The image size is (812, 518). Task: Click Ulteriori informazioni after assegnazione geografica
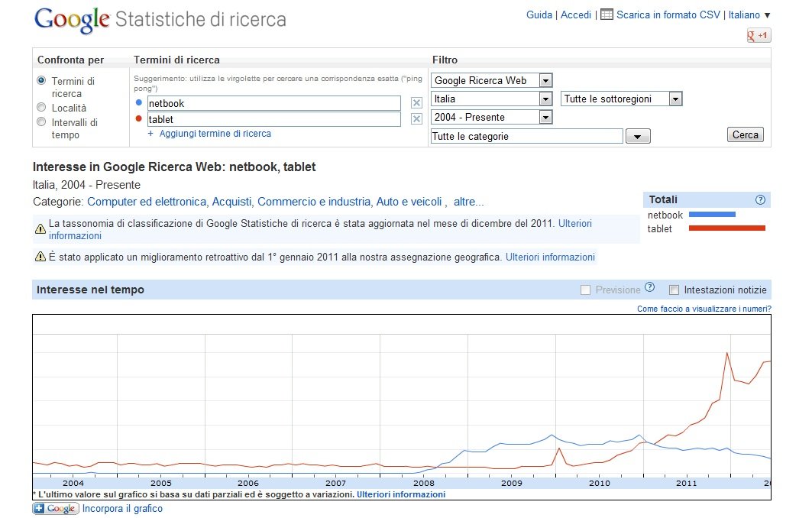(550, 257)
